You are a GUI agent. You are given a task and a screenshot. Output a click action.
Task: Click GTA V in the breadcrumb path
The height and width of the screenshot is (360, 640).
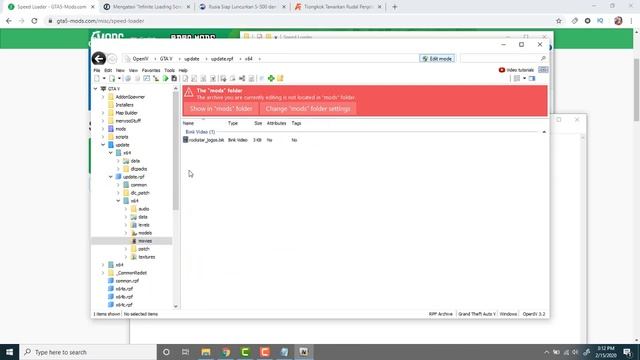tap(166, 59)
